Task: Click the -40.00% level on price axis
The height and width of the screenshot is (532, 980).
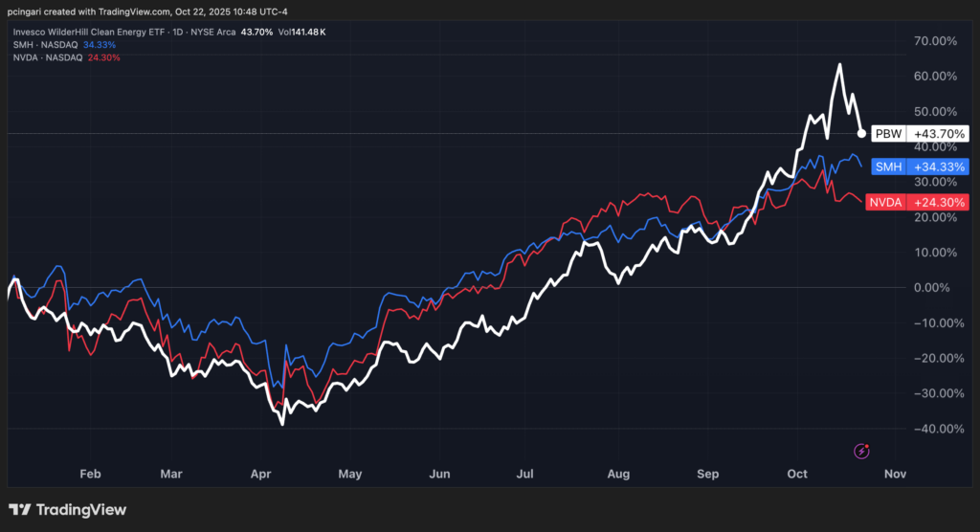Action: coord(933,429)
